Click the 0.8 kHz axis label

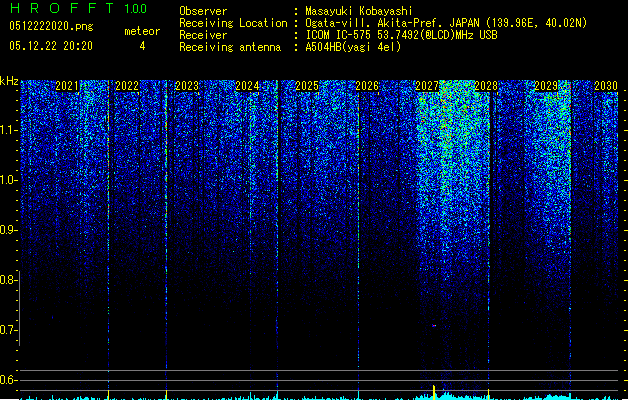point(9,280)
